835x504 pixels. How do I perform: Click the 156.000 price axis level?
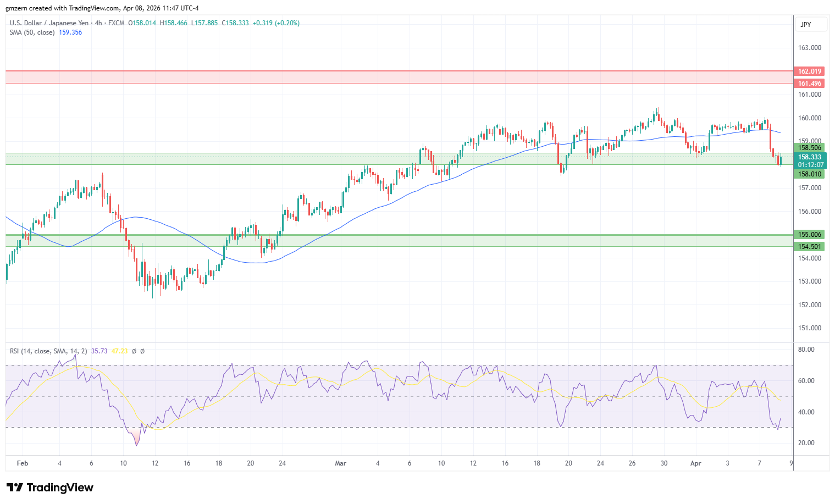(x=810, y=212)
